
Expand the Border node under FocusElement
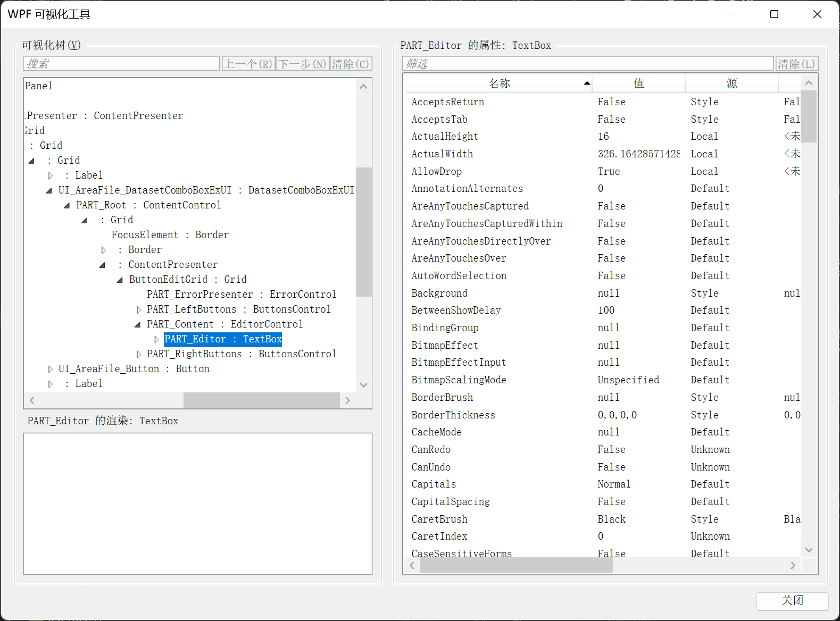[103, 250]
